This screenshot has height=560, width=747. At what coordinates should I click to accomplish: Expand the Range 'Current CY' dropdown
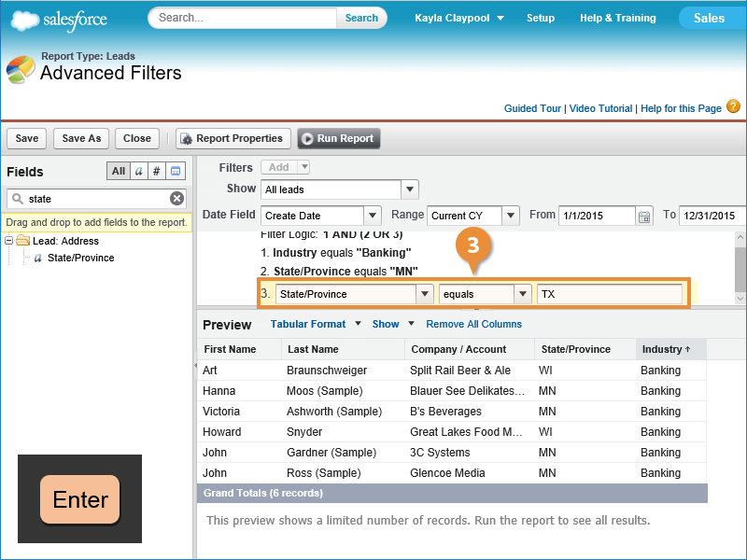pyautogui.click(x=510, y=216)
